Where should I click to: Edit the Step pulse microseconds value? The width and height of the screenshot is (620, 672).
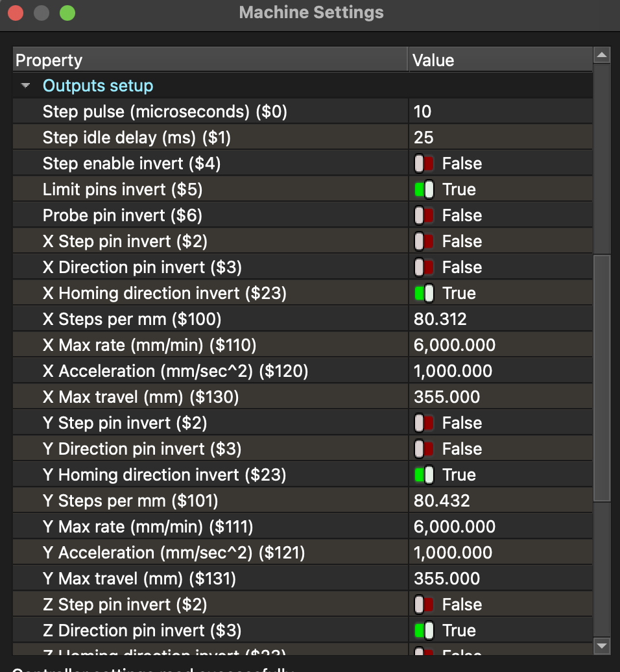499,112
